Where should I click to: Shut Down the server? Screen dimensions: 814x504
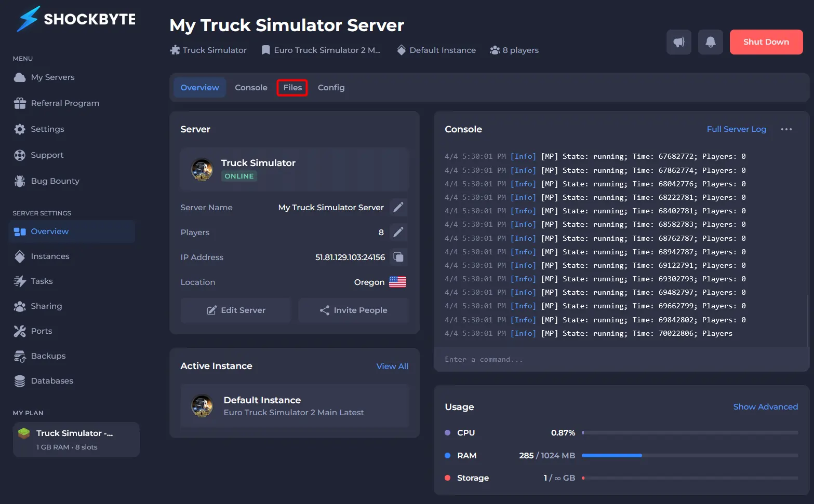[x=766, y=42]
